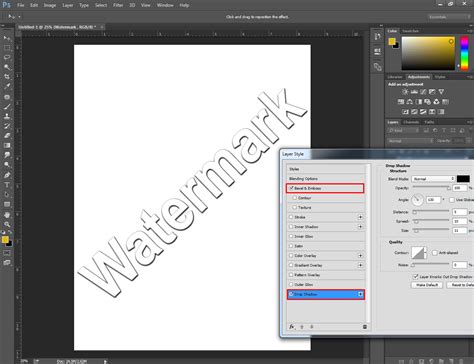Screen dimensions: 474x364
Task: Enable the Contour effect checkbox
Action: (x=295, y=198)
